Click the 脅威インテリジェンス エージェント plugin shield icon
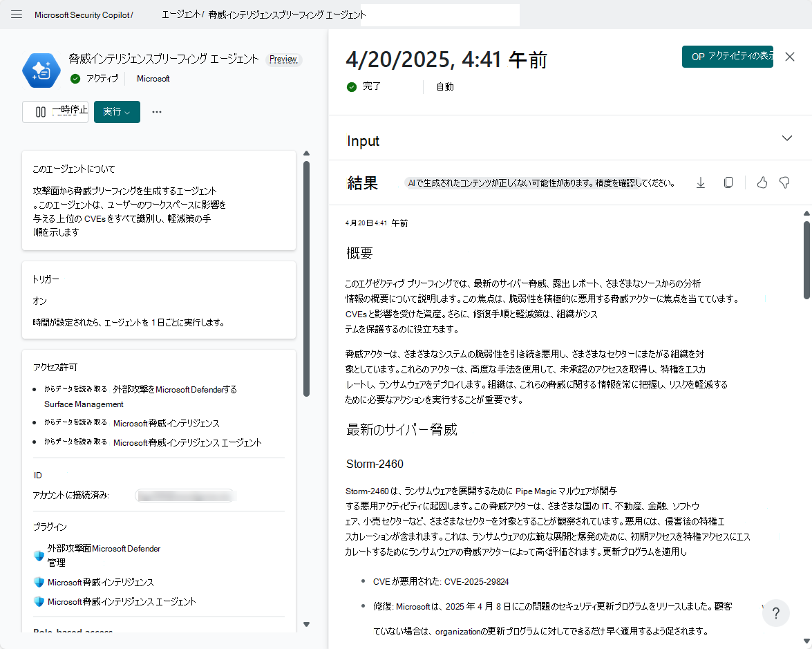The width and height of the screenshot is (812, 649). click(x=39, y=601)
